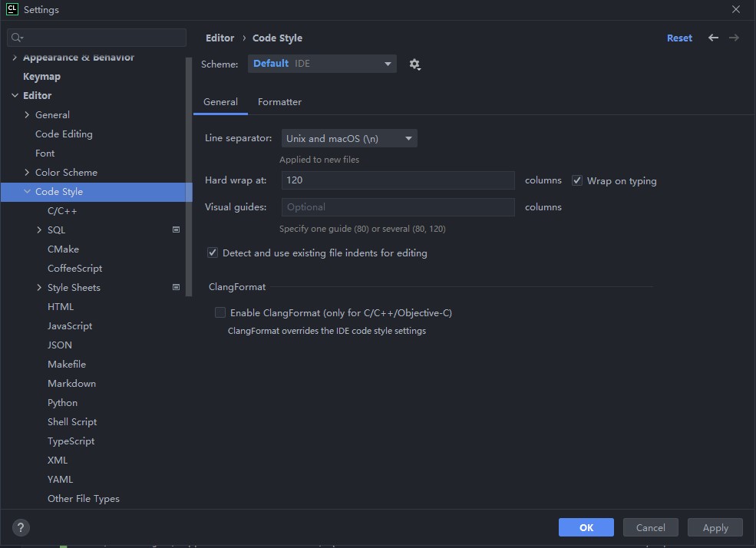
Task: Collapse the Code Style node
Action: coord(27,191)
